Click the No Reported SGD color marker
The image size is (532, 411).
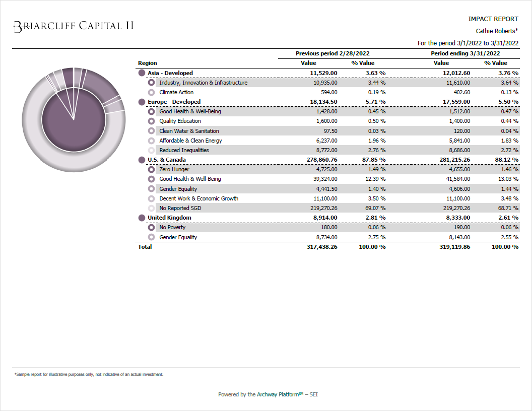tap(151, 208)
